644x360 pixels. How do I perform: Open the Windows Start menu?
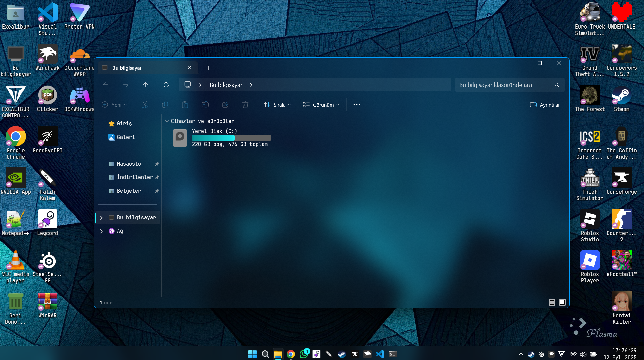[252, 354]
